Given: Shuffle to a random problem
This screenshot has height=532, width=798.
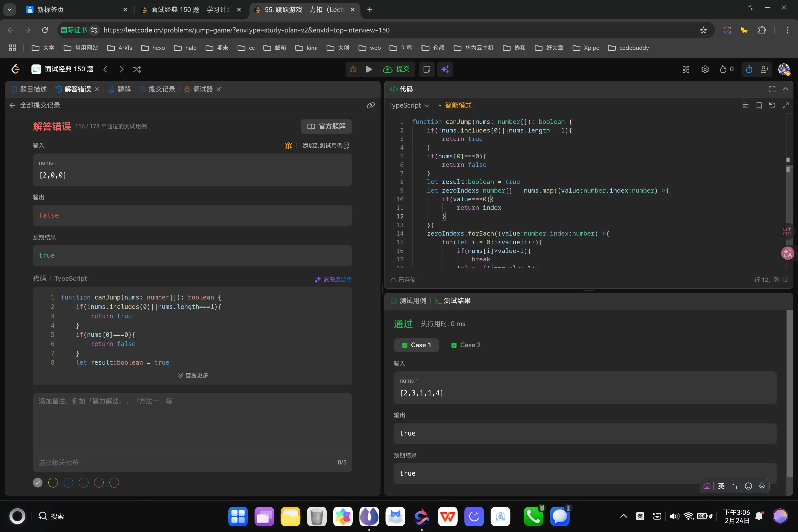Looking at the screenshot, I should 137,69.
